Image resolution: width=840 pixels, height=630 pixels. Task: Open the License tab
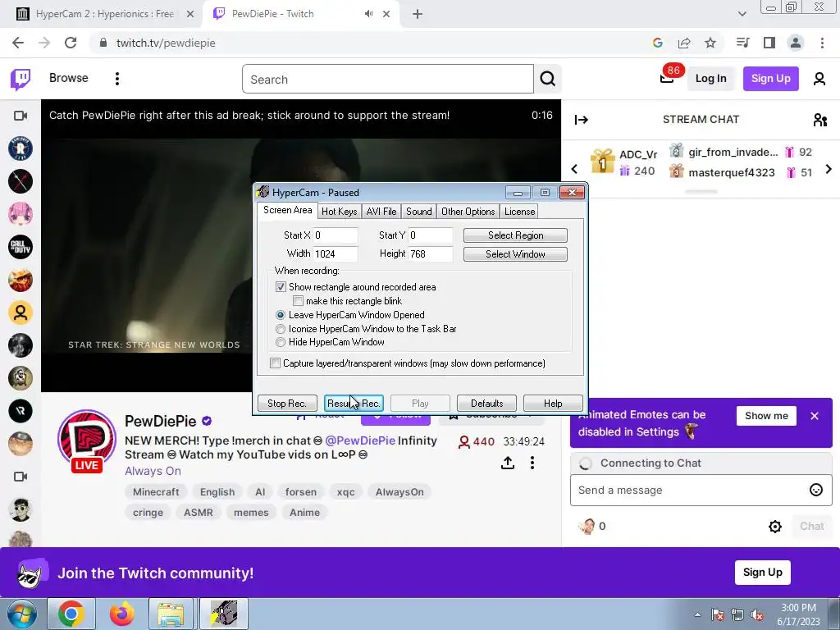pos(519,212)
